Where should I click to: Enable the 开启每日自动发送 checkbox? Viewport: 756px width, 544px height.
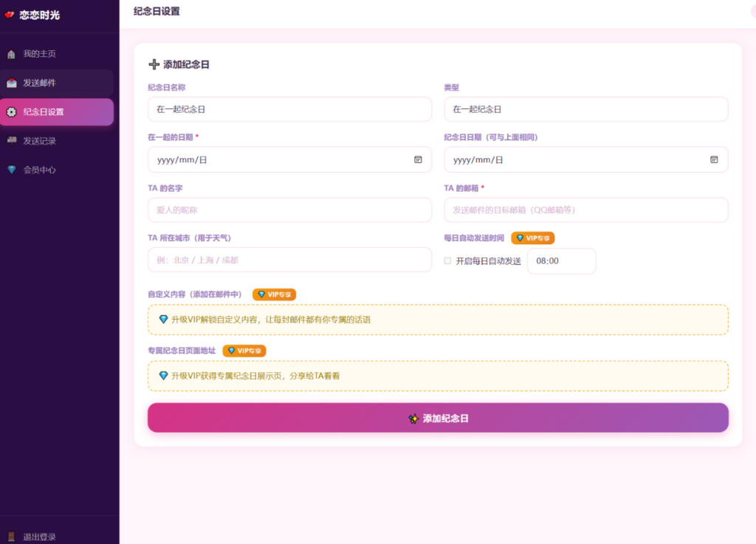pyautogui.click(x=448, y=261)
